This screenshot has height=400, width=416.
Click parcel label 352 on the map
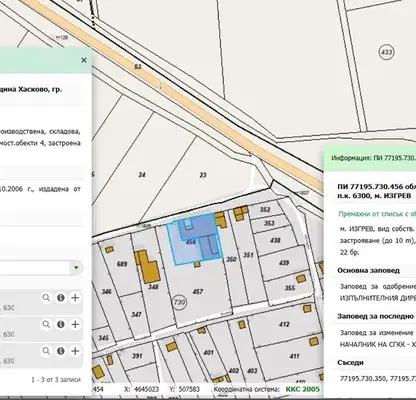coord(265,210)
